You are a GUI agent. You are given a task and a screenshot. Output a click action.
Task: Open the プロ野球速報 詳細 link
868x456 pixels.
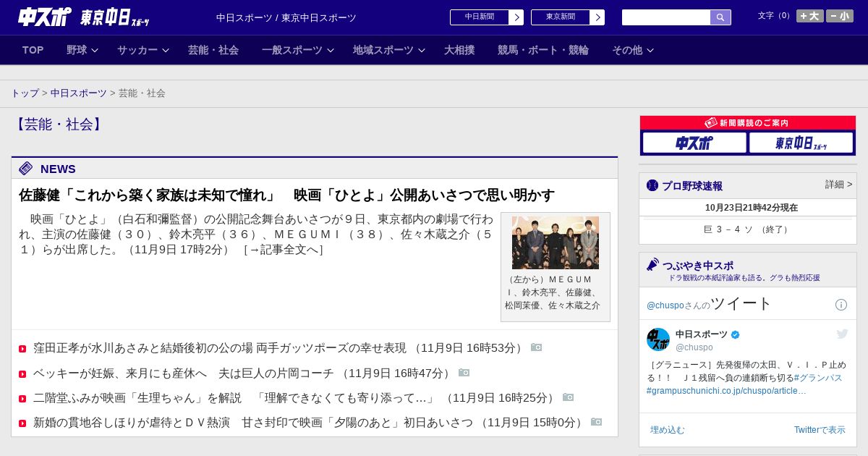coord(838,185)
